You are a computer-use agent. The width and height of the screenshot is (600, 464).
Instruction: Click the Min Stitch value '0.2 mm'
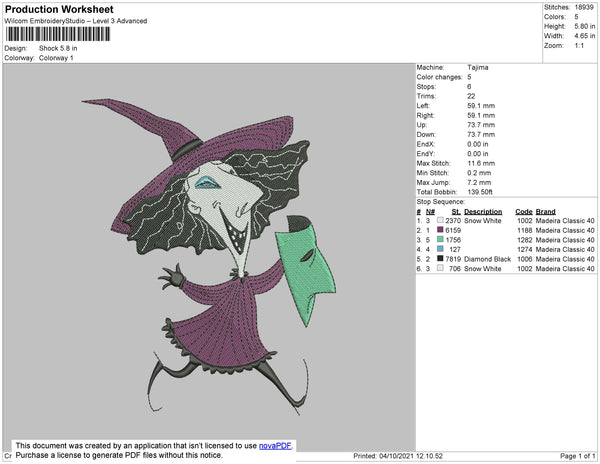click(479, 173)
